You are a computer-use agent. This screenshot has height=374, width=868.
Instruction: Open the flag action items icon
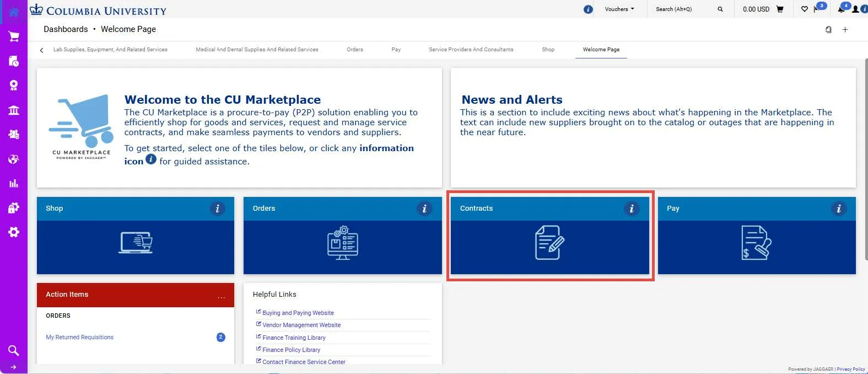pyautogui.click(x=817, y=9)
